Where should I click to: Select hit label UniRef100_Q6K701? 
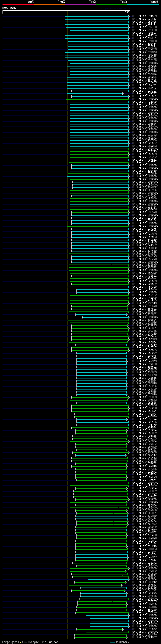[144, 85]
